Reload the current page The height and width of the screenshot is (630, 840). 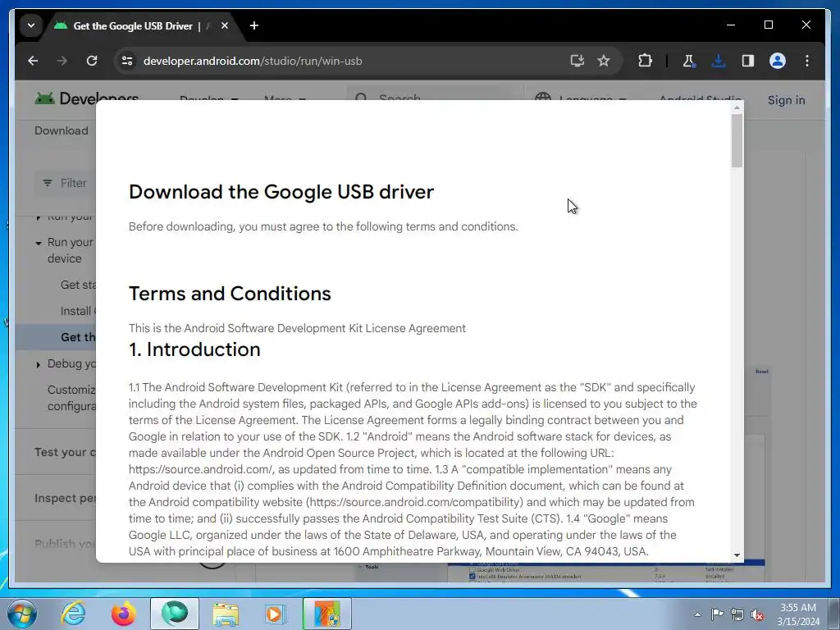coord(92,61)
